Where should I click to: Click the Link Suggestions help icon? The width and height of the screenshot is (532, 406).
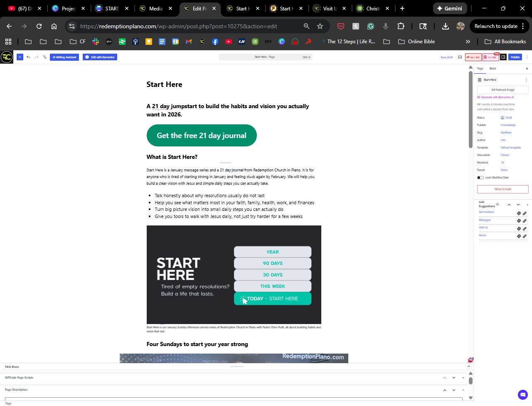tap(498, 204)
